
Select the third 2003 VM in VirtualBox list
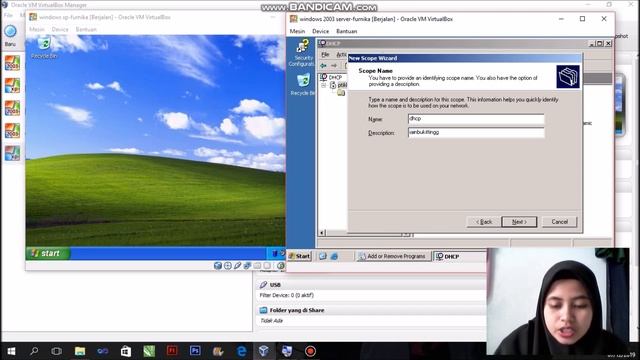click(12, 131)
